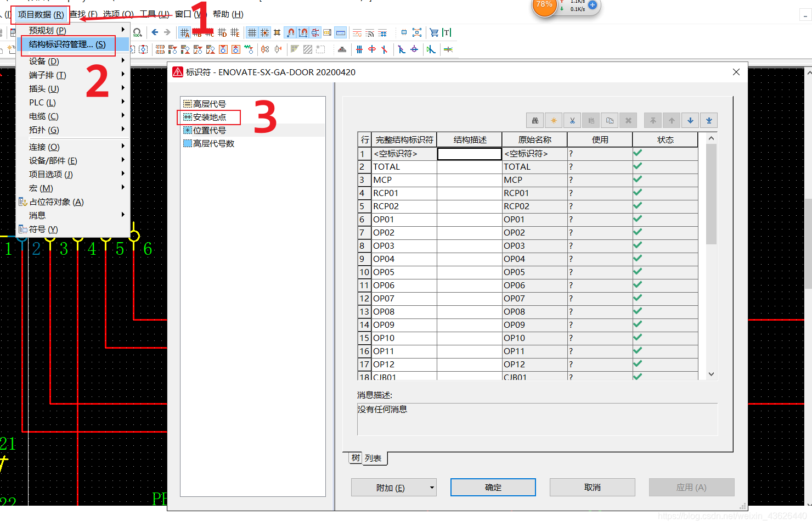Click the blue focus-frame icon
This screenshot has height=526, width=812.
click(x=417, y=32)
